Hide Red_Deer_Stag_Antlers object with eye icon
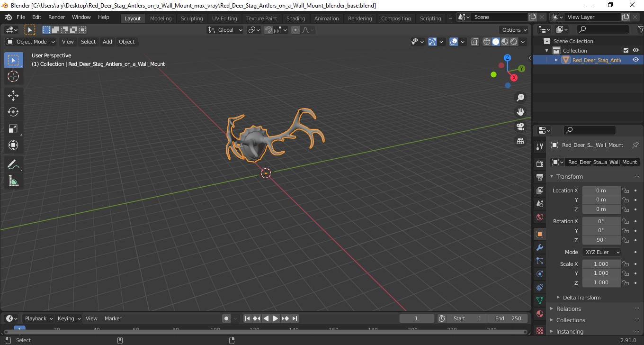The width and height of the screenshot is (644, 345). (x=635, y=60)
